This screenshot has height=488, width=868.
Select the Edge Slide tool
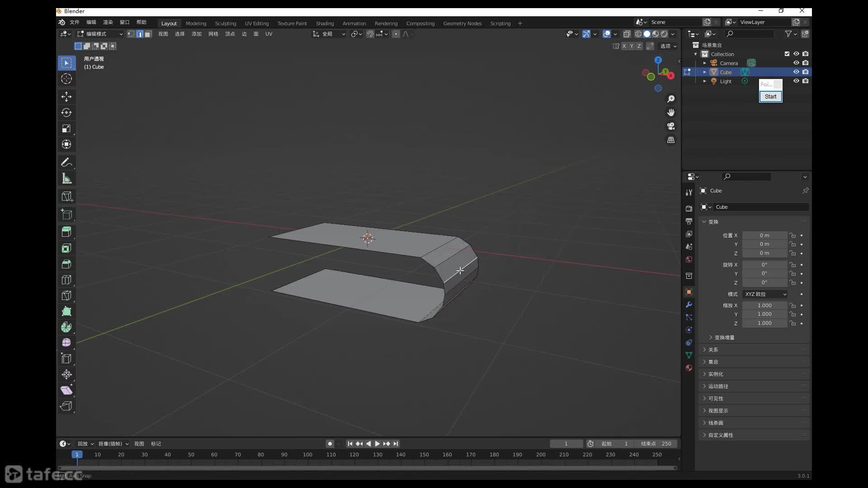tap(66, 359)
